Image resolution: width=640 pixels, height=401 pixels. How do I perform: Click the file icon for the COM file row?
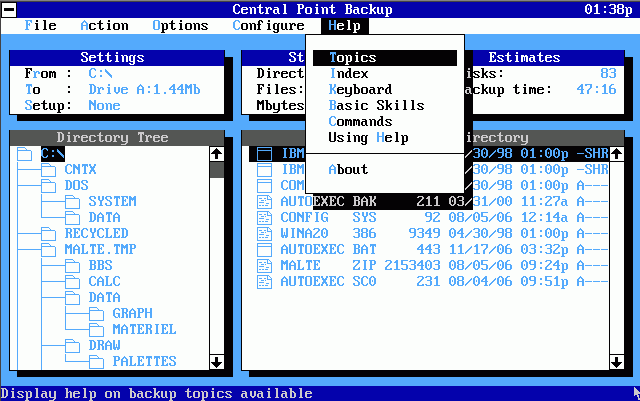(x=264, y=186)
